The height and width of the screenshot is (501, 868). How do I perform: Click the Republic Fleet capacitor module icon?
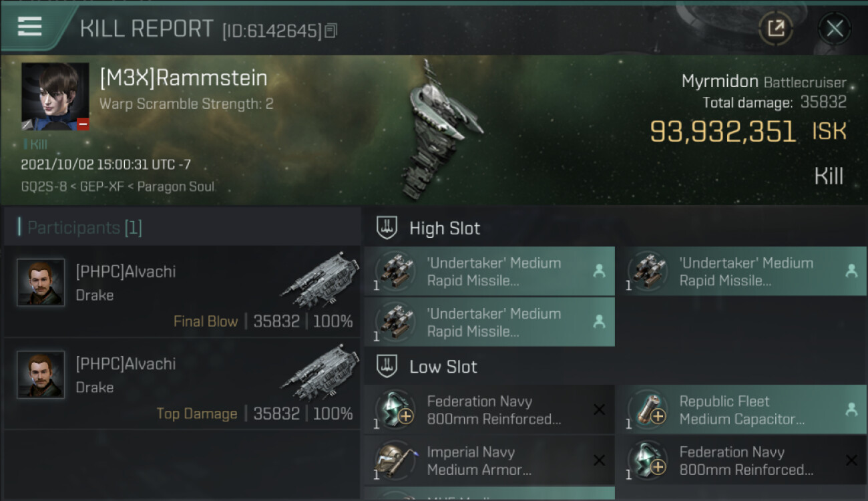(x=647, y=410)
